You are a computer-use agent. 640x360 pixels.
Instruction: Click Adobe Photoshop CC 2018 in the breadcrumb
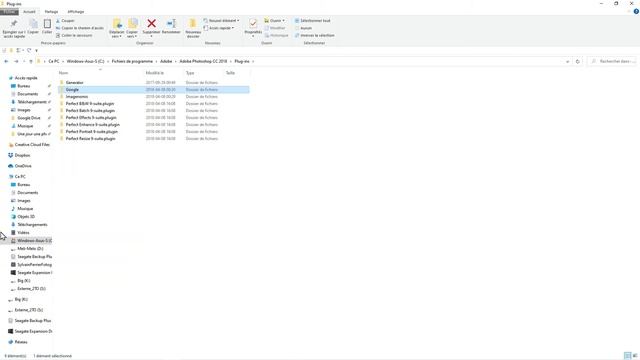(203, 61)
